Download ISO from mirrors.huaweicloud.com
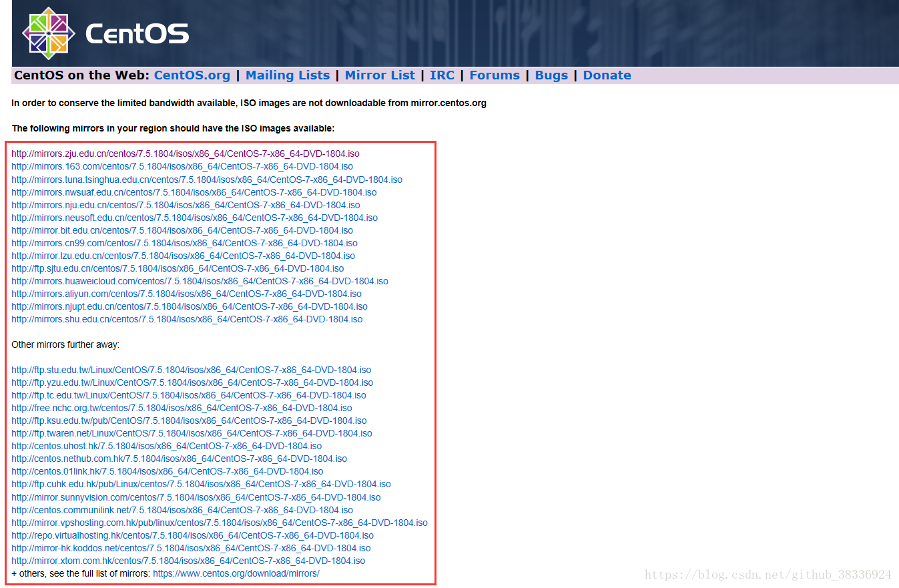899x588 pixels. pyautogui.click(x=200, y=281)
